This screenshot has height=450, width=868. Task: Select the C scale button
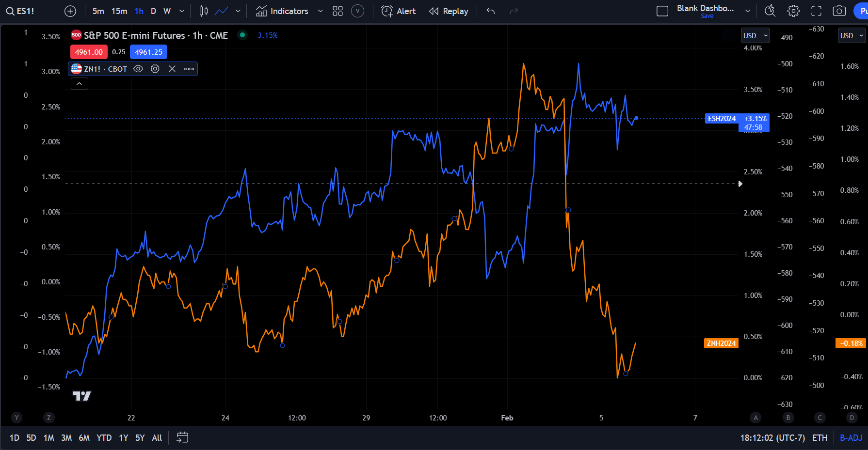click(820, 418)
